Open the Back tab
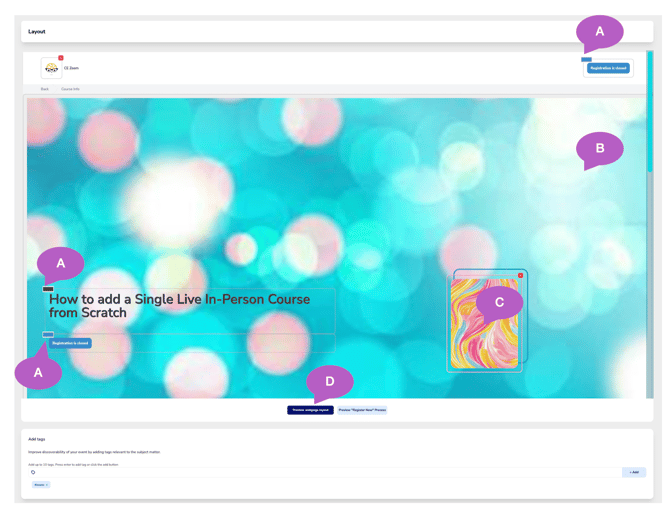Viewport: 670px width, 515px height. [45, 89]
